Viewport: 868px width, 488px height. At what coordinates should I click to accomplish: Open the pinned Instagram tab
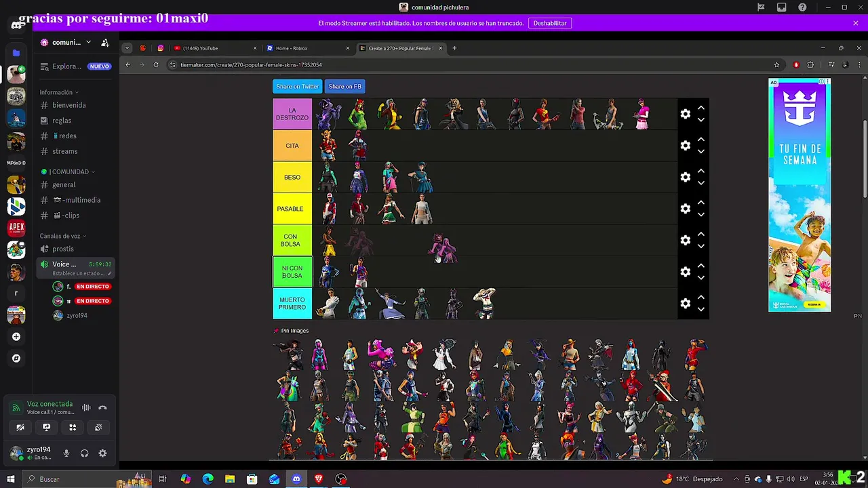point(161,48)
